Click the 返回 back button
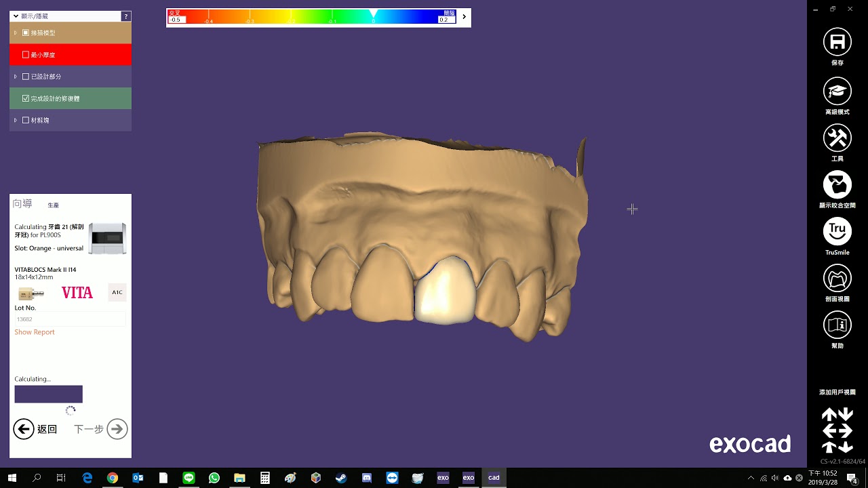The width and height of the screenshot is (868, 488). [35, 429]
